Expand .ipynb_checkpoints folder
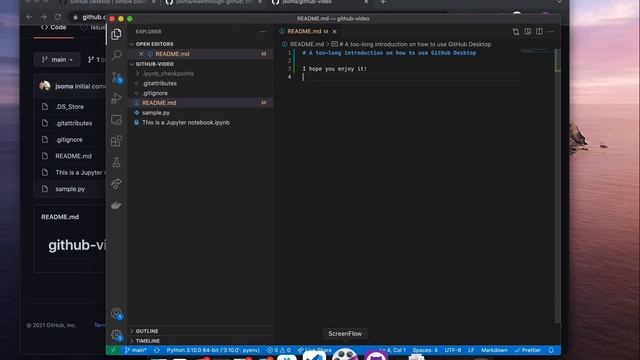 point(168,74)
